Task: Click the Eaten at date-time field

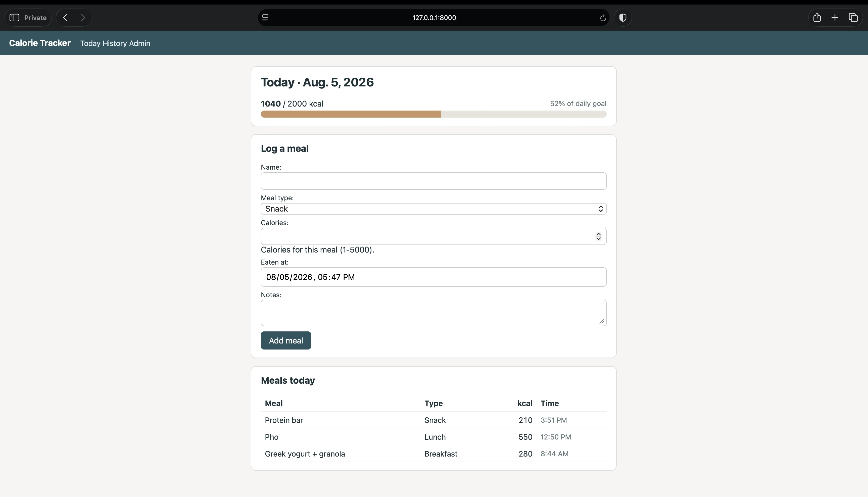Action: 433,277
